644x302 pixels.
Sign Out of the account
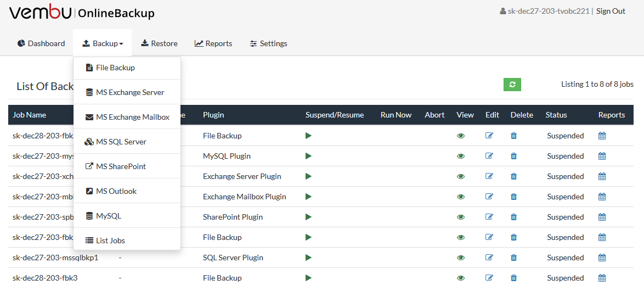[x=611, y=11]
